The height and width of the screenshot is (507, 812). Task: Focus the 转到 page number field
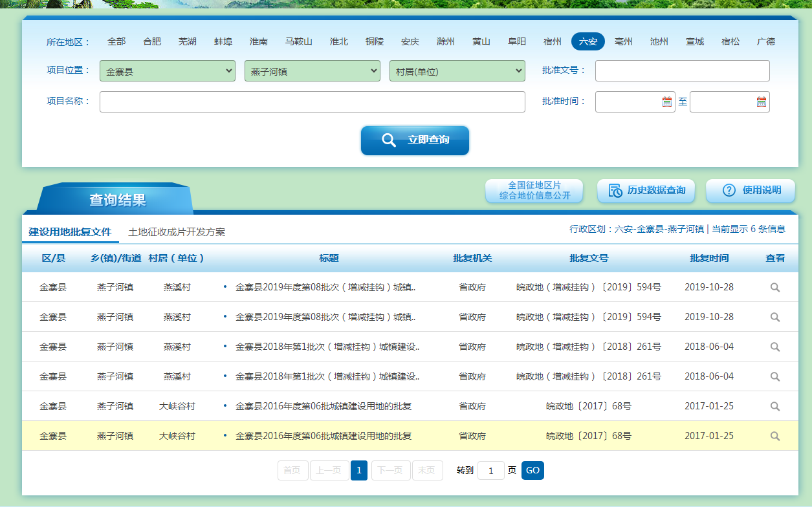(x=491, y=471)
